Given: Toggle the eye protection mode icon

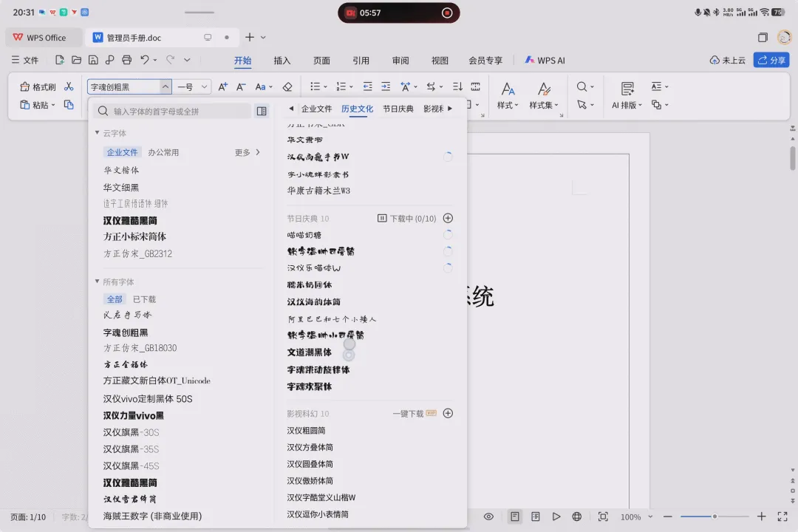Looking at the screenshot, I should [x=488, y=516].
